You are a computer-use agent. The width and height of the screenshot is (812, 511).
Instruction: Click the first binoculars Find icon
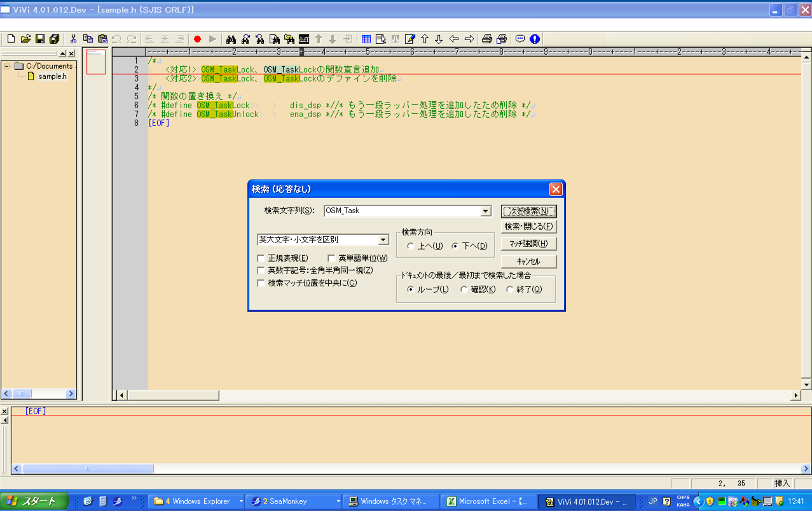pos(231,39)
